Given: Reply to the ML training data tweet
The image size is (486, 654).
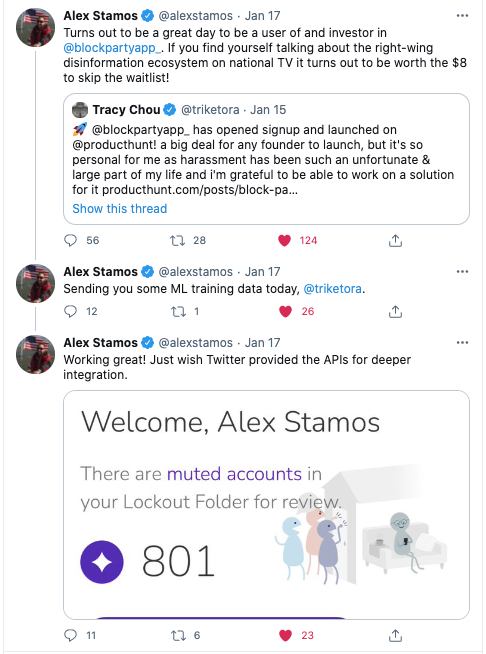Looking at the screenshot, I should [x=71, y=311].
